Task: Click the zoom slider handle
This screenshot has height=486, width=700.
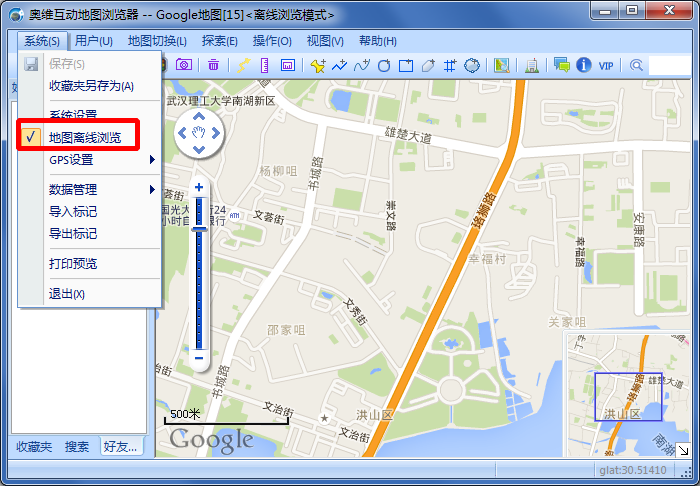Action: 199,229
